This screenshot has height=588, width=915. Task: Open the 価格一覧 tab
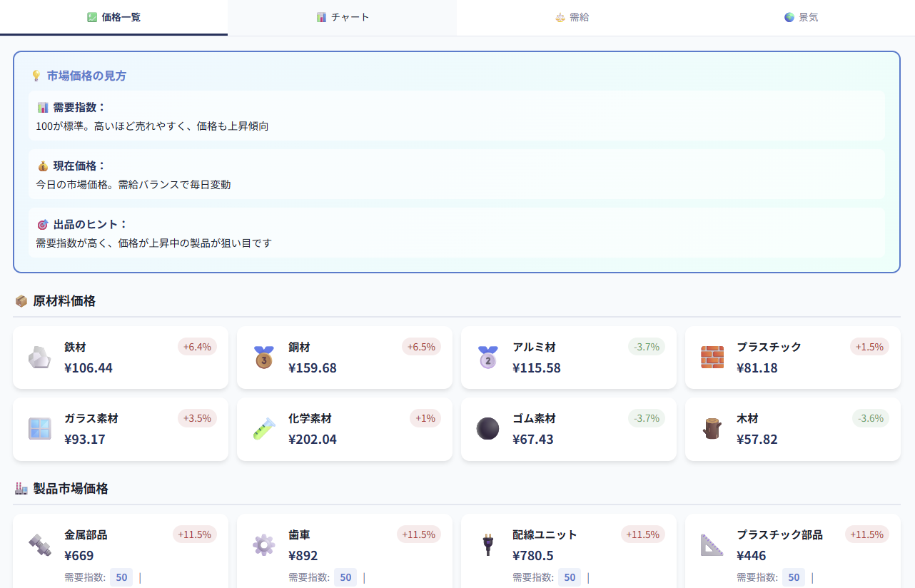click(x=113, y=17)
